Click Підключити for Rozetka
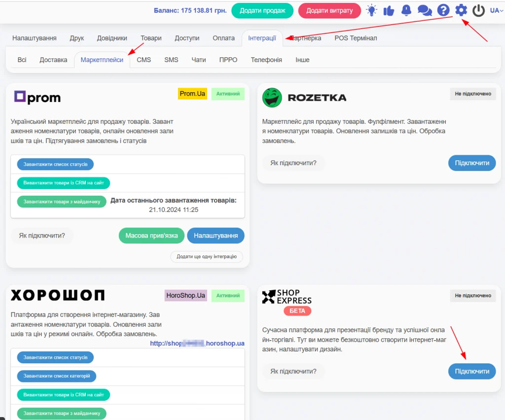The image size is (505, 420). point(472,163)
